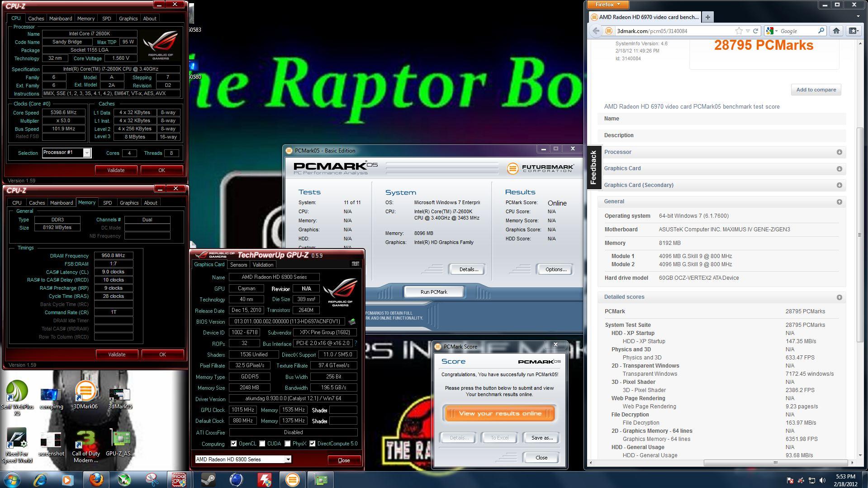Screen dimensions: 868x488
Task: Open Mainboard tab in top CPU-Z window
Action: [x=61, y=19]
